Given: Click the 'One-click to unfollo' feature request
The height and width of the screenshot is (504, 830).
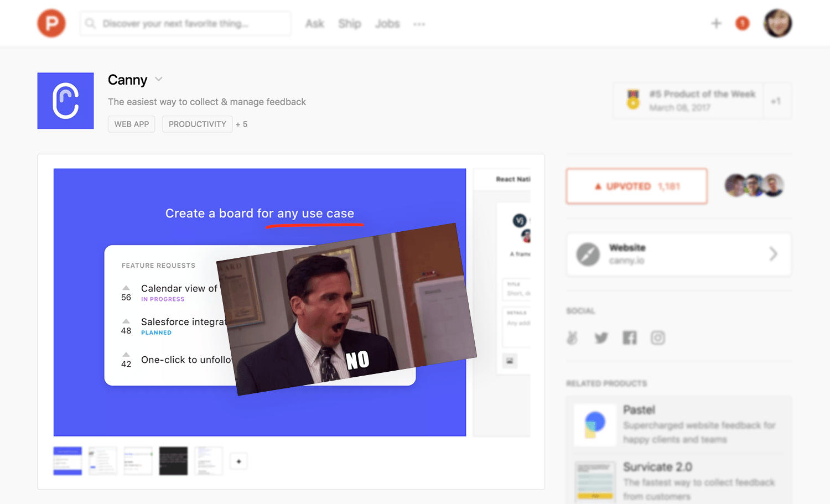Looking at the screenshot, I should 186,360.
